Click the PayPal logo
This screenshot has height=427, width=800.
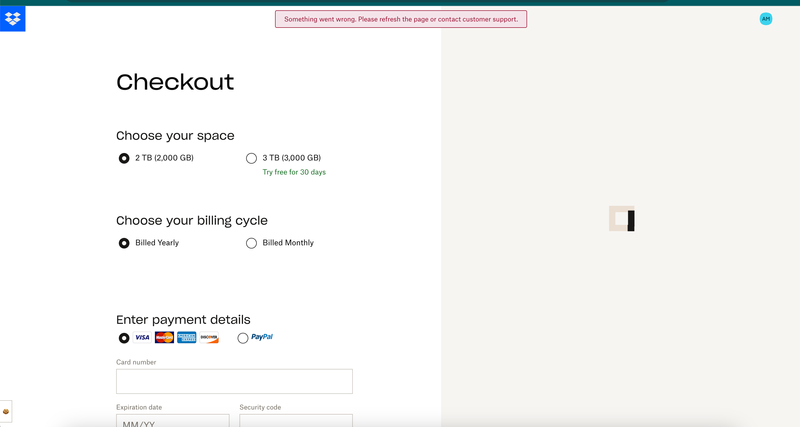point(262,337)
